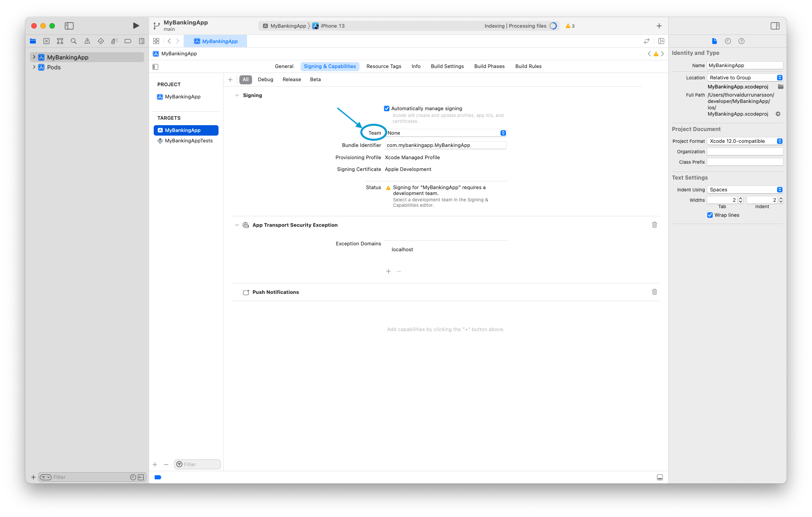This screenshot has width=812, height=517.
Task: Select the MyBankingAppTests target
Action: coord(186,141)
